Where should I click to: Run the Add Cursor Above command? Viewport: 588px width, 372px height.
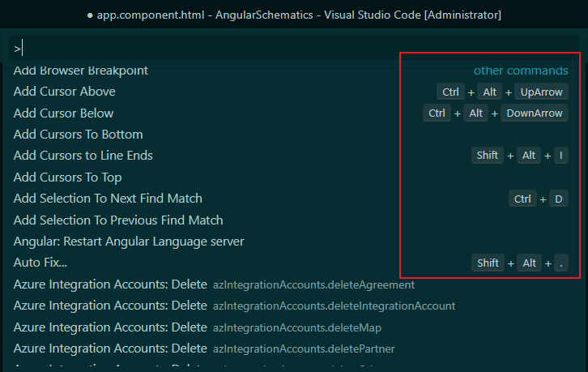pos(65,92)
